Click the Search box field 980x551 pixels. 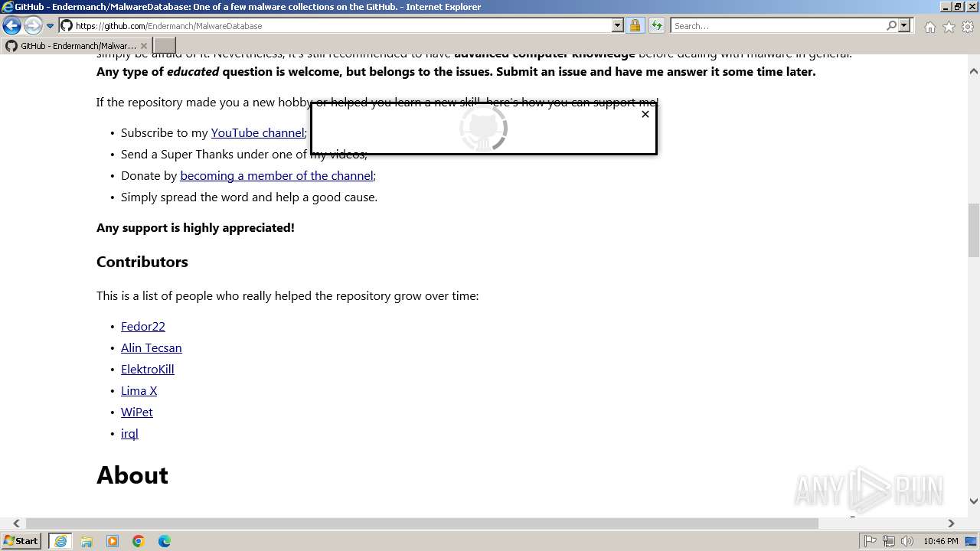pos(778,25)
